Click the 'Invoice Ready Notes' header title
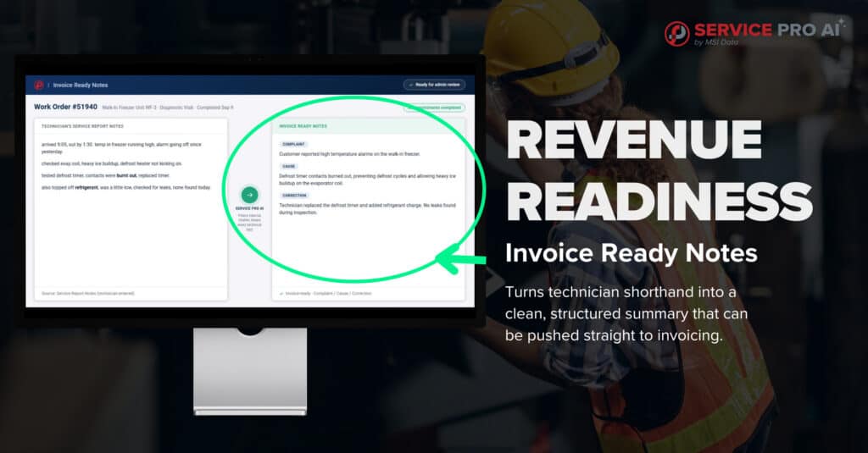 point(81,86)
